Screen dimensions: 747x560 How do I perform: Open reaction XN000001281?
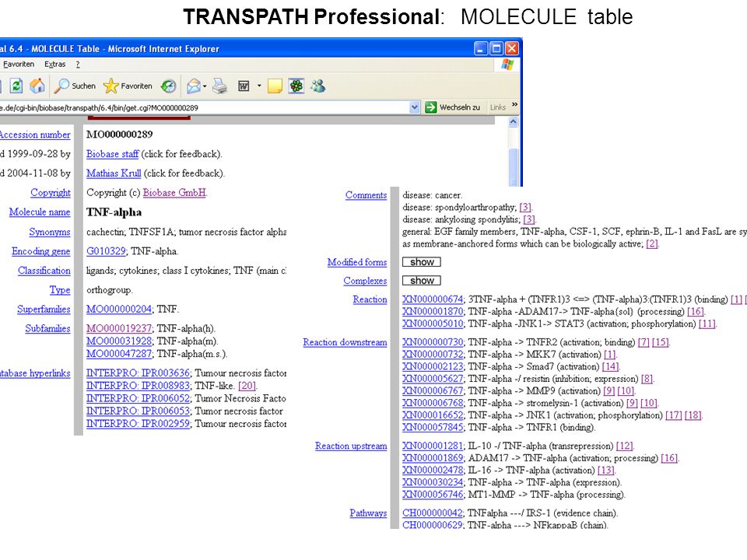(x=433, y=446)
